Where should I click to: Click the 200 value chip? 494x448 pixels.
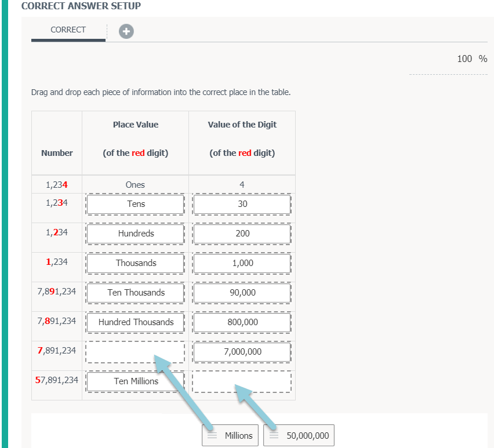[242, 234]
